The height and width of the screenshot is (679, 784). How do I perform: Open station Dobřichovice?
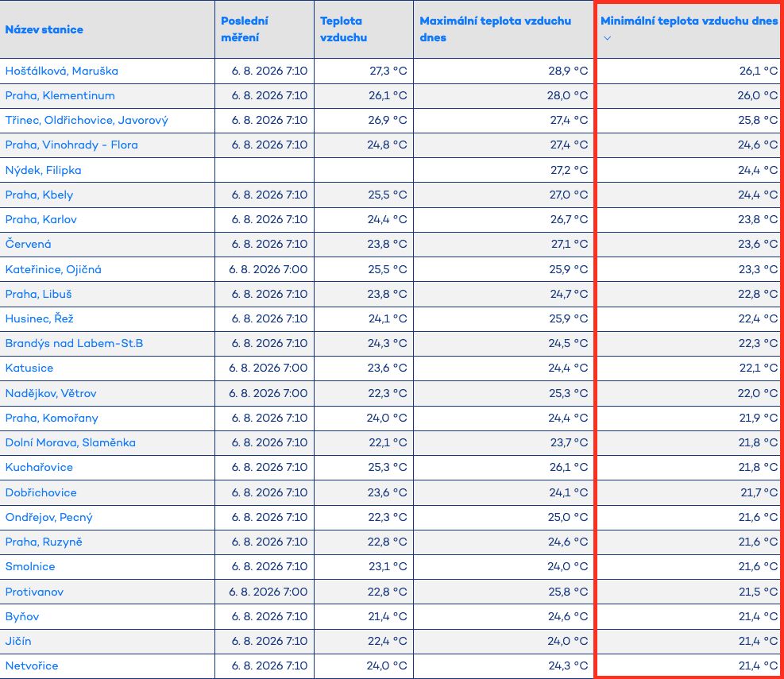pyautogui.click(x=41, y=492)
